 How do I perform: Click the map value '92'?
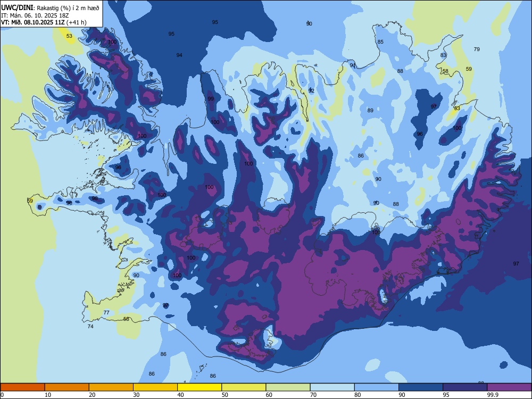click(311, 90)
